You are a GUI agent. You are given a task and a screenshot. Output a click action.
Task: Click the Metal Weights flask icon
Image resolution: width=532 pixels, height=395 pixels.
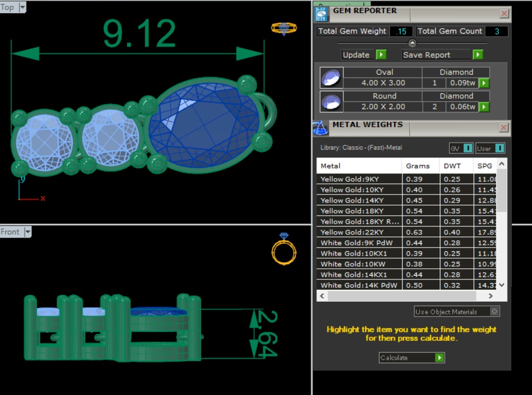(x=320, y=128)
